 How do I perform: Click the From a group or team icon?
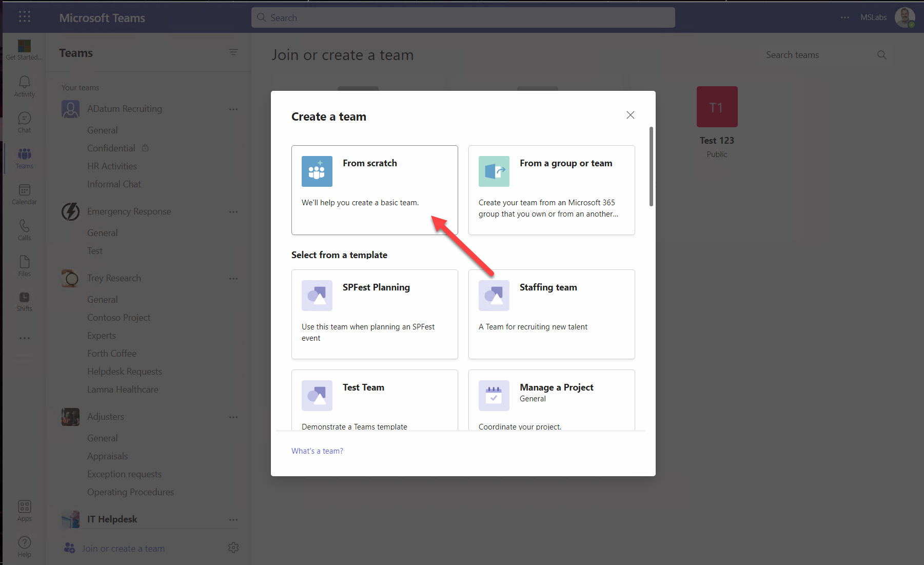494,171
